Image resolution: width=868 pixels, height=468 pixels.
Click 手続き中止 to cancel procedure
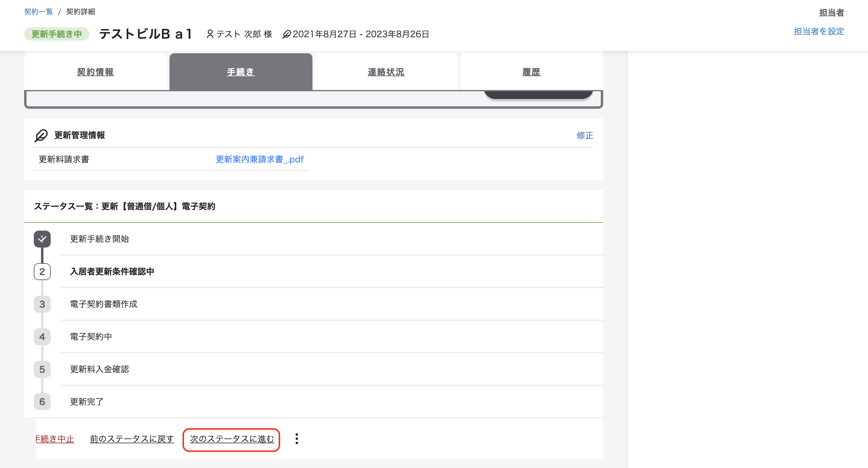click(55, 439)
